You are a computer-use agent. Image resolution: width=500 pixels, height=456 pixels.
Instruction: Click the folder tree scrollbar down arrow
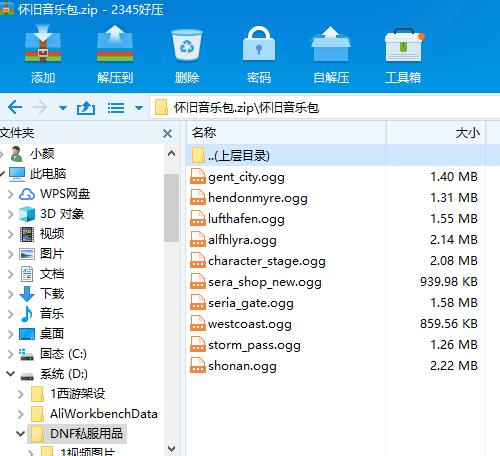(171, 448)
